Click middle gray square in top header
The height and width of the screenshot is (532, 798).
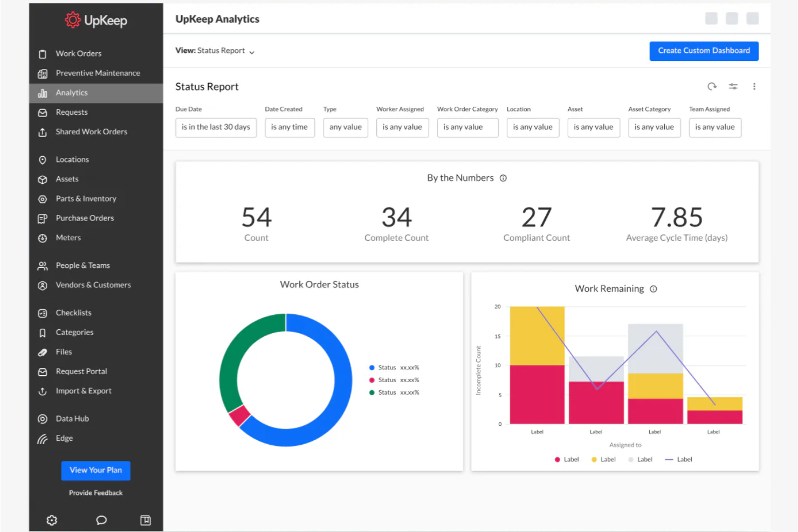pyautogui.click(x=732, y=18)
